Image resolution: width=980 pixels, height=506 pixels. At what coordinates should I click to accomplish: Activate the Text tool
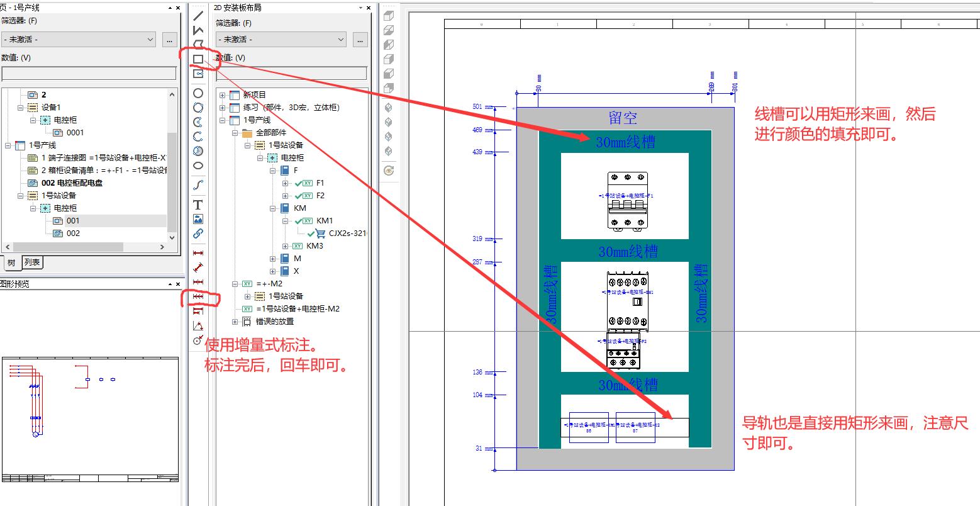click(198, 205)
